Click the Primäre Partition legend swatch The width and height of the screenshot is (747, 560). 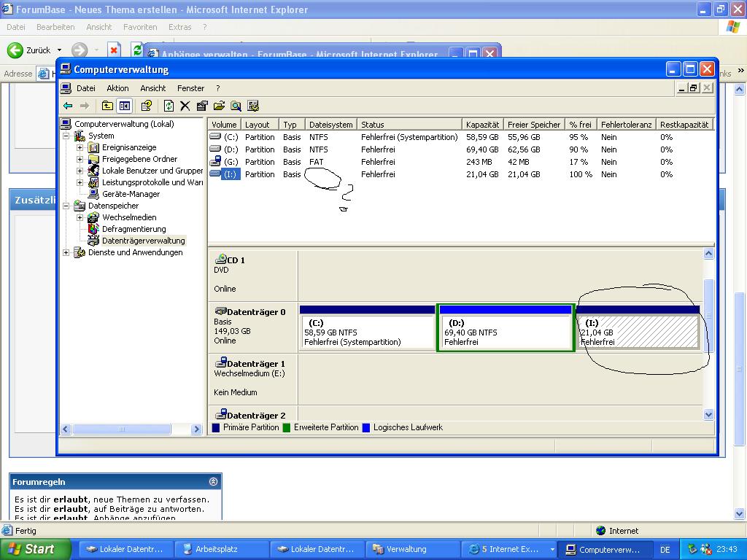(216, 427)
